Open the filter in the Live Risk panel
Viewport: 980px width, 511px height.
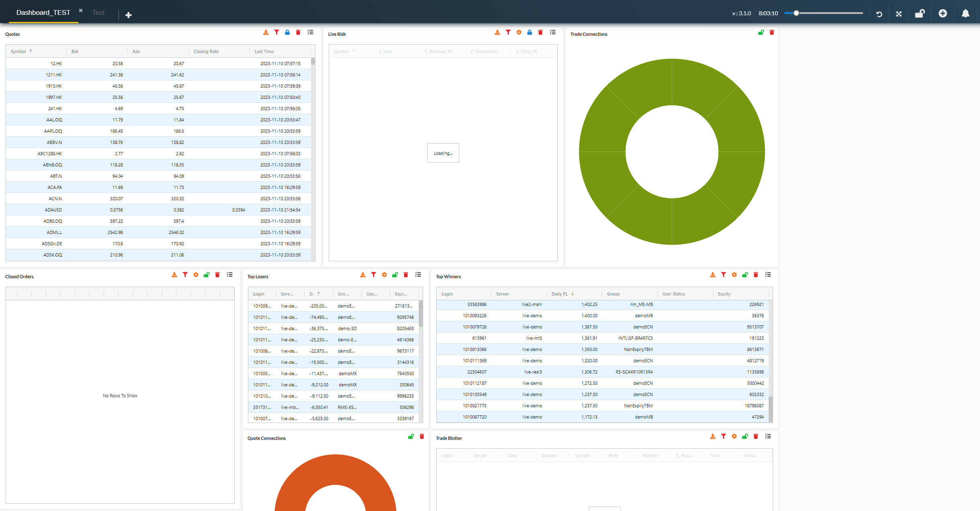click(x=508, y=33)
